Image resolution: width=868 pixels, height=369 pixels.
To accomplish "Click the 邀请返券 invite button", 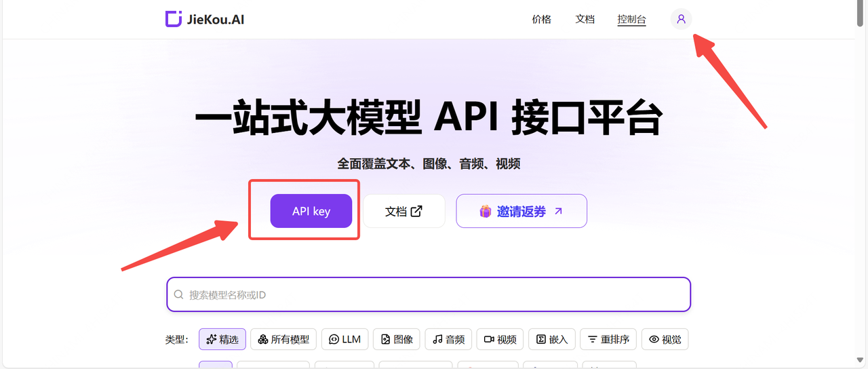I will 521,211.
